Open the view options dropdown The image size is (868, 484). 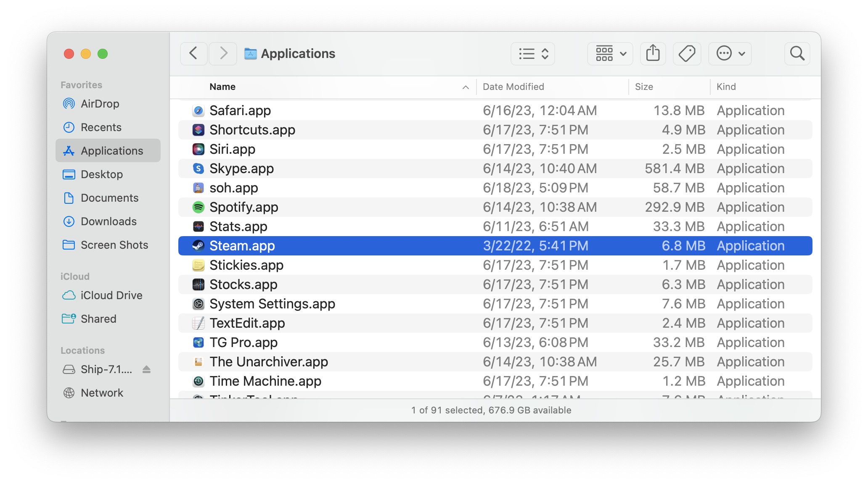(x=532, y=53)
